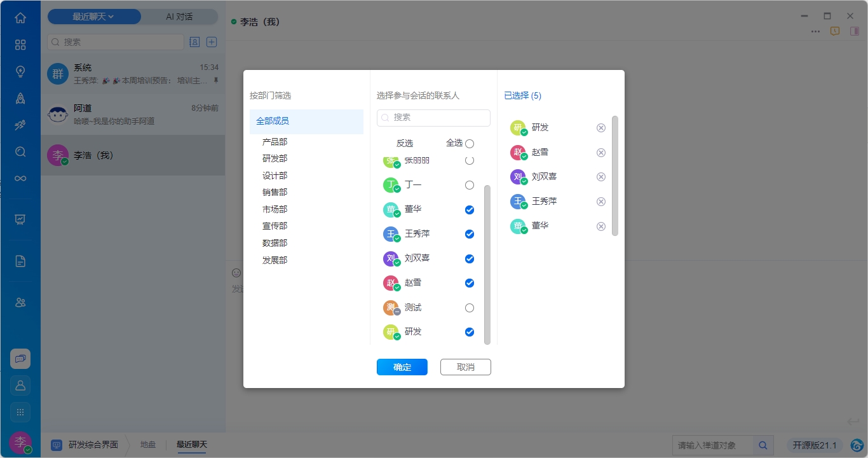The image size is (868, 458).
Task: Remove 王秀萍 from the selected list
Action: [601, 202]
